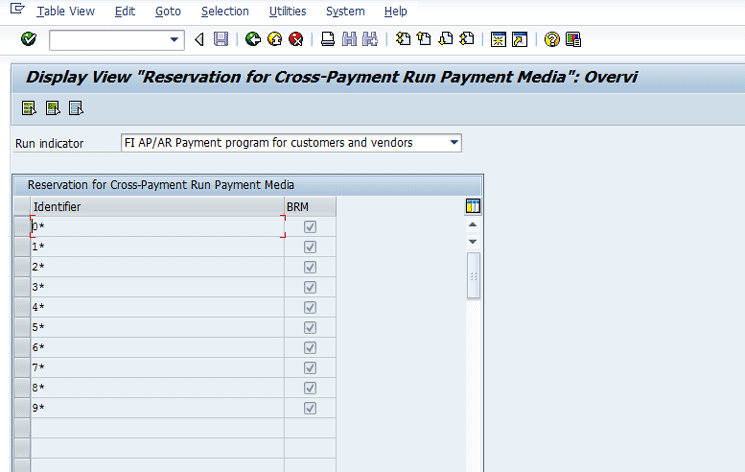Viewport: 745px width, 472px height.
Task: Click the Select All icon below title
Action: pos(29,108)
